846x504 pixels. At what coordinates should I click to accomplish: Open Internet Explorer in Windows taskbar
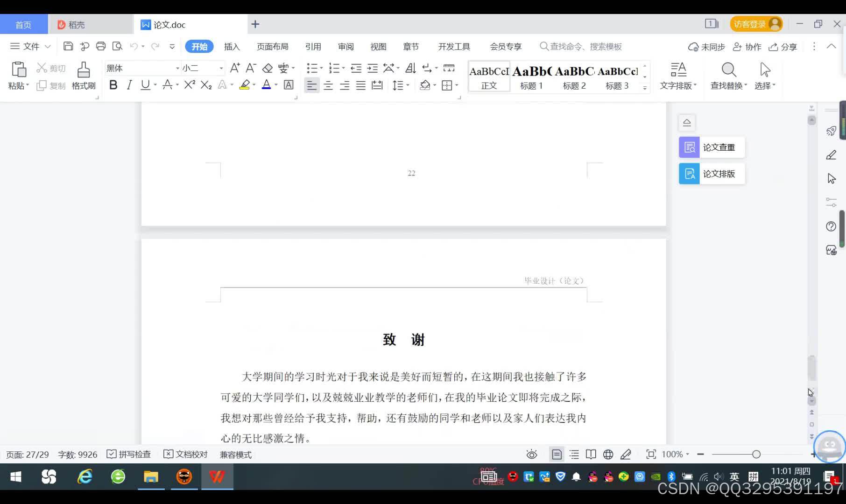click(x=85, y=476)
